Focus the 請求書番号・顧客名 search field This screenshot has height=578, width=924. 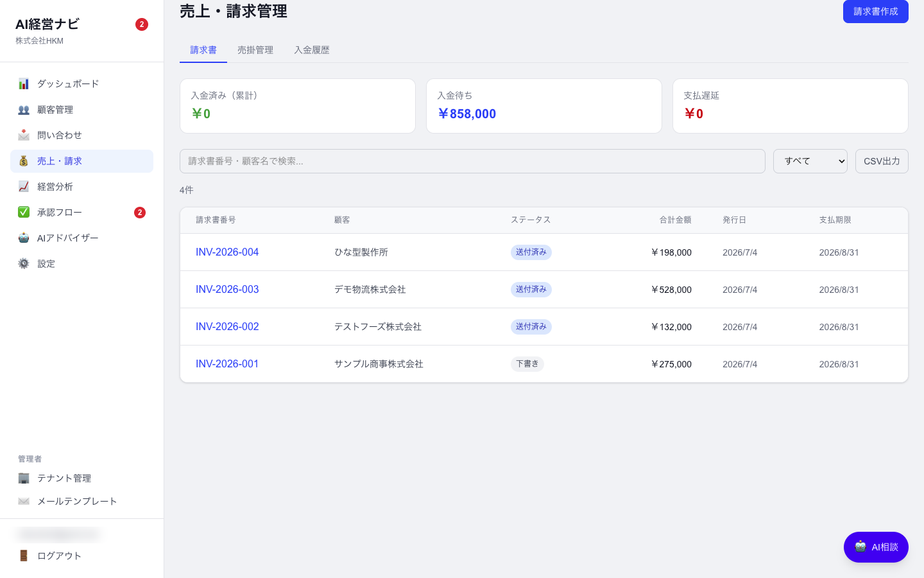click(x=472, y=161)
